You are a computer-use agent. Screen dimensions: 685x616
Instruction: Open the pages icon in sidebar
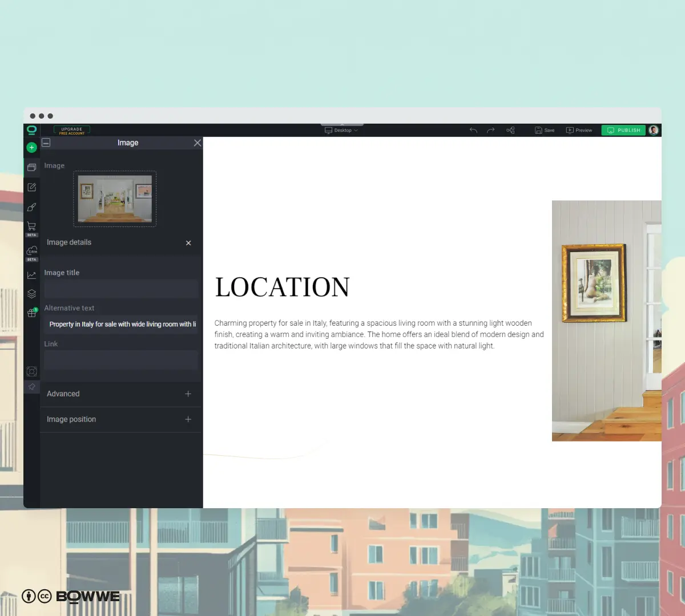pos(31,167)
